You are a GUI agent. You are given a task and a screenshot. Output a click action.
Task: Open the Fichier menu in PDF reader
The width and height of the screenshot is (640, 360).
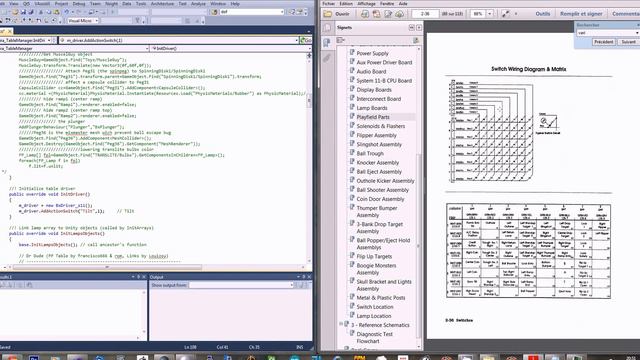click(329, 4)
